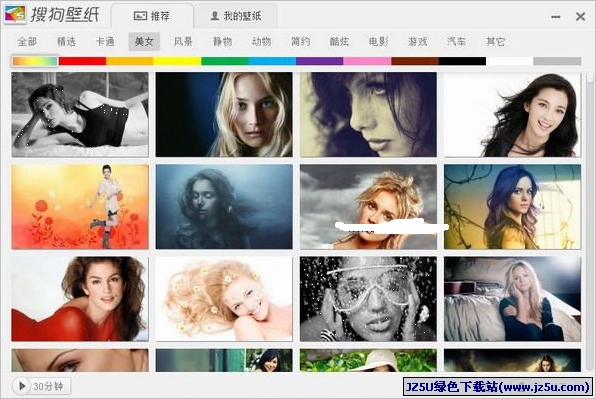Select the 其它 category
596x399 pixels.
tap(496, 41)
